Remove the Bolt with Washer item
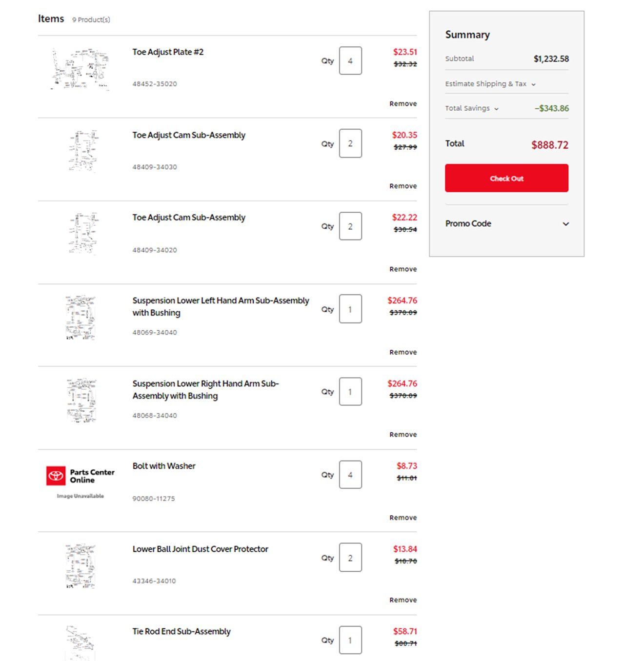 pyautogui.click(x=403, y=518)
